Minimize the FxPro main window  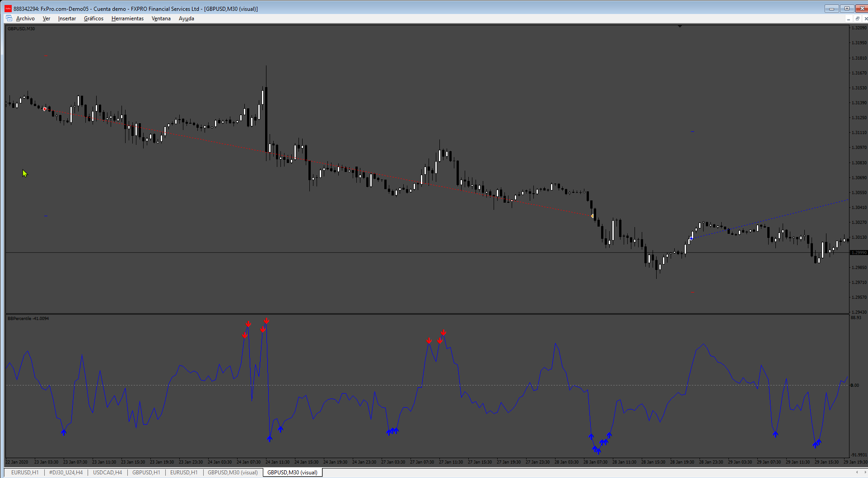[x=831, y=9]
